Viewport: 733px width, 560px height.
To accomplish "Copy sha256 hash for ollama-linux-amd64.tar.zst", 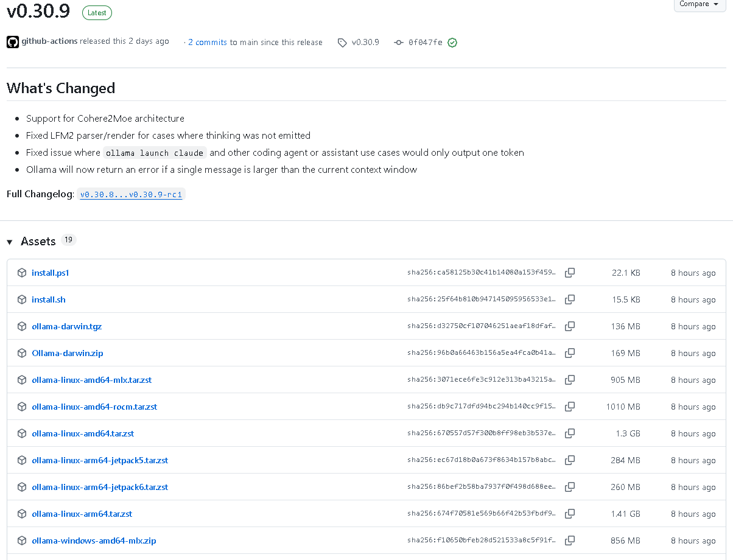I will click(x=570, y=433).
